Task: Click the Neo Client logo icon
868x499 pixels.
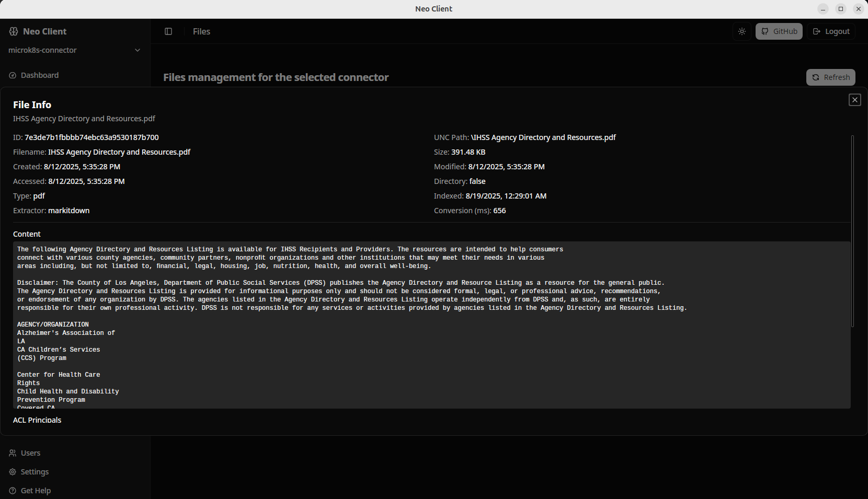Action: (x=13, y=31)
